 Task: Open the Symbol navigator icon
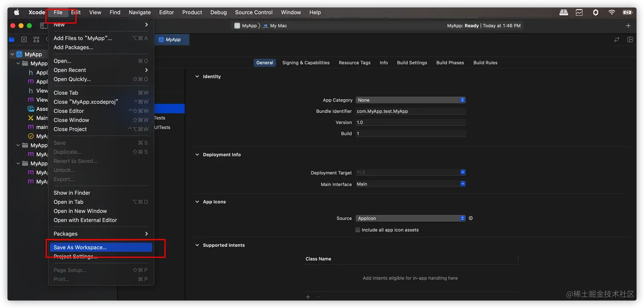click(36, 40)
